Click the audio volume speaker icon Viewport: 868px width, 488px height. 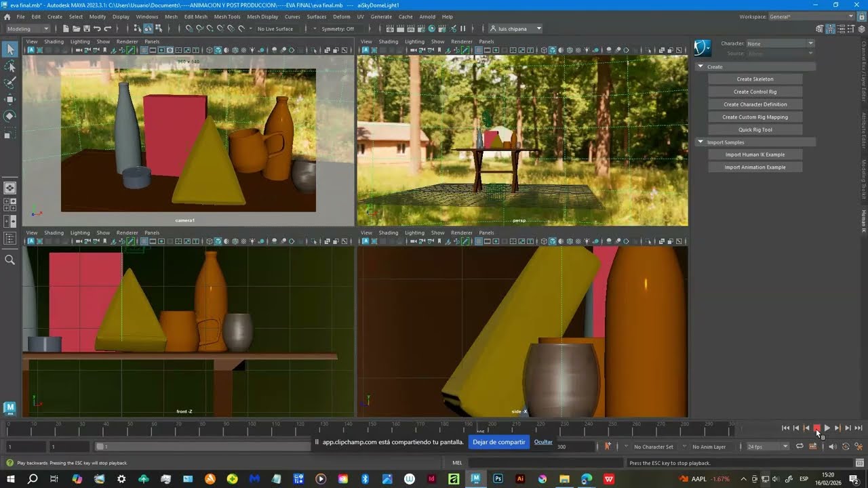(x=832, y=447)
